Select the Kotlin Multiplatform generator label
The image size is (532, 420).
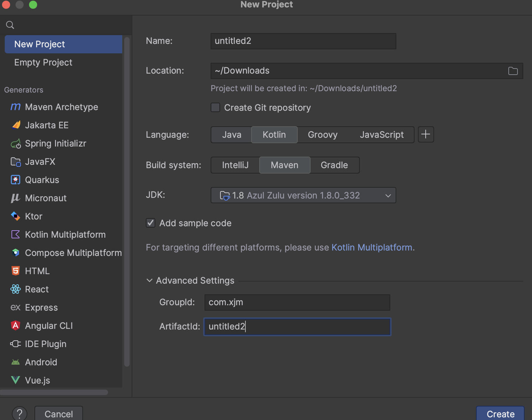pos(65,235)
